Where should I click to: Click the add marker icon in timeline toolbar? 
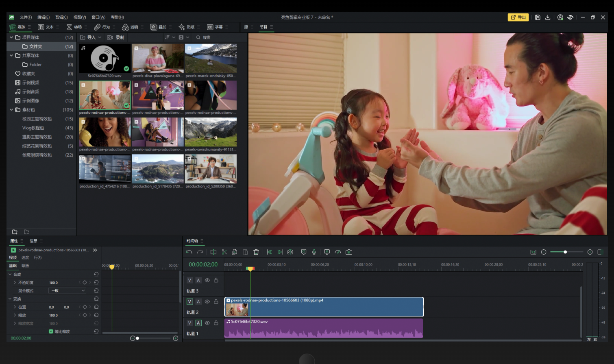click(303, 252)
